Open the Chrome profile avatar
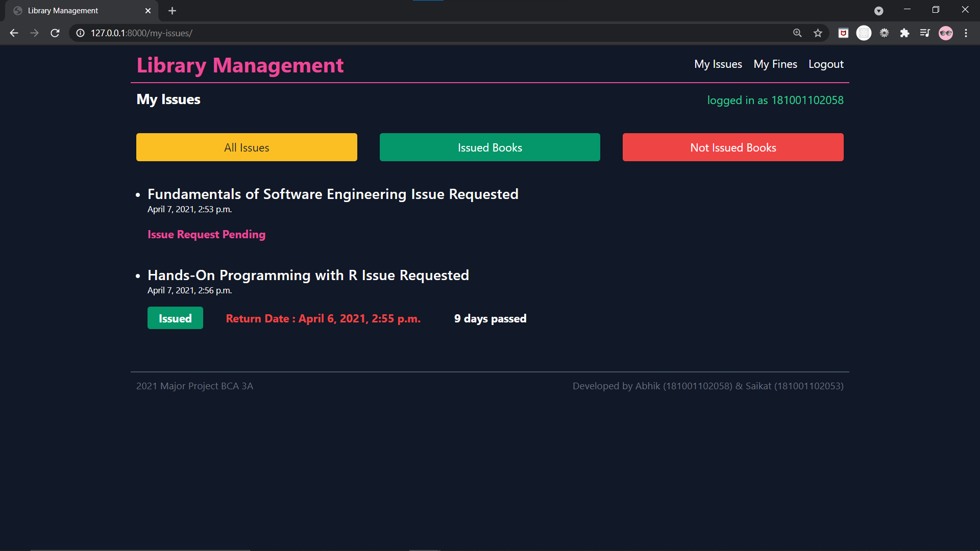980x551 pixels. [x=945, y=33]
